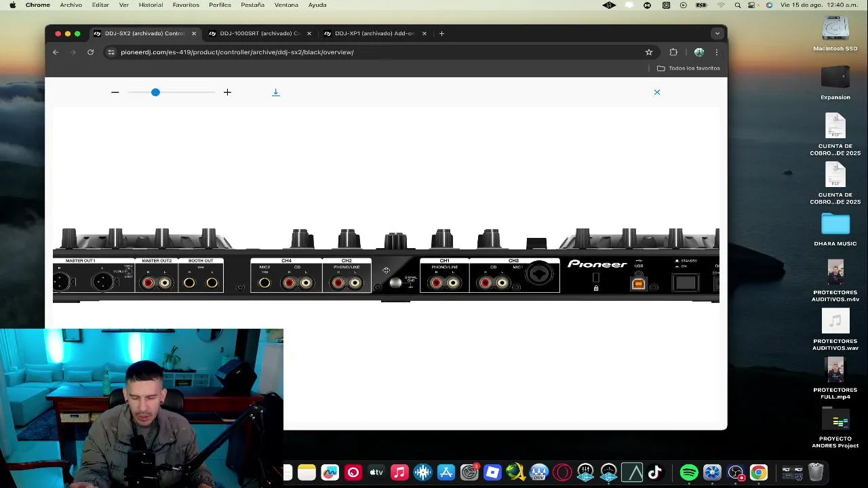
Task: Adjust the image zoom slider handle
Action: click(x=155, y=92)
